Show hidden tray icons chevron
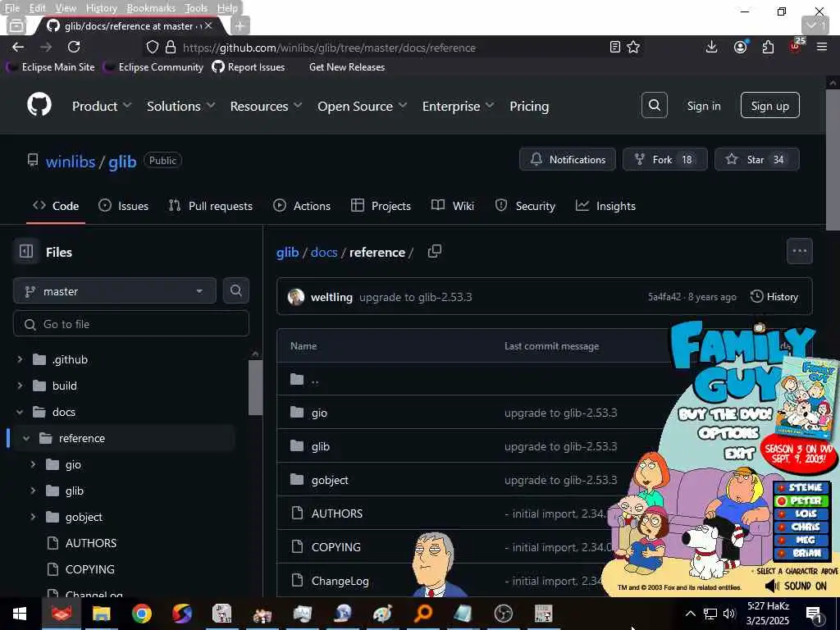The width and height of the screenshot is (840, 630). 690,614
